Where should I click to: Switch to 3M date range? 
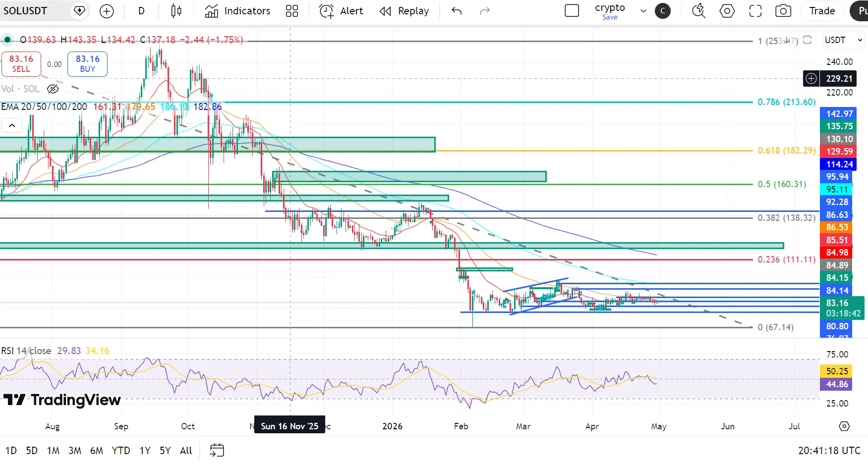(x=75, y=451)
